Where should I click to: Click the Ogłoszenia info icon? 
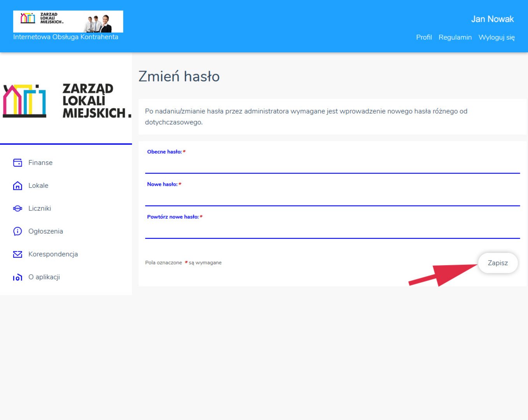[18, 231]
